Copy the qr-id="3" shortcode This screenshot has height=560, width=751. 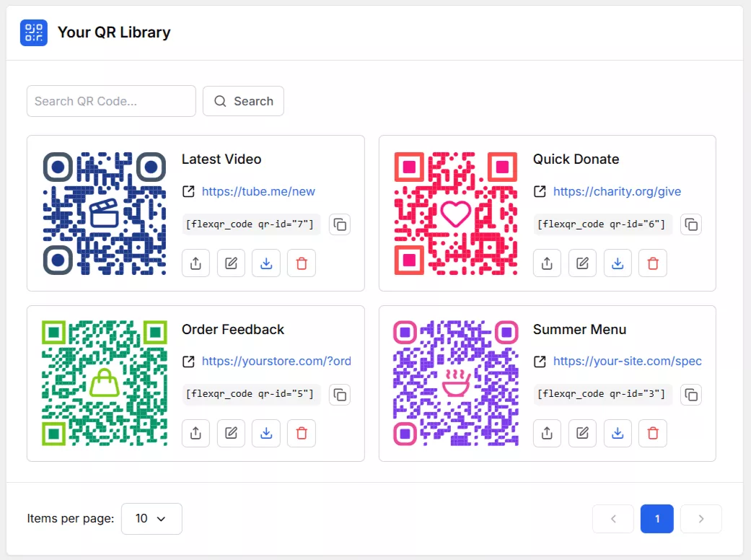[691, 395]
